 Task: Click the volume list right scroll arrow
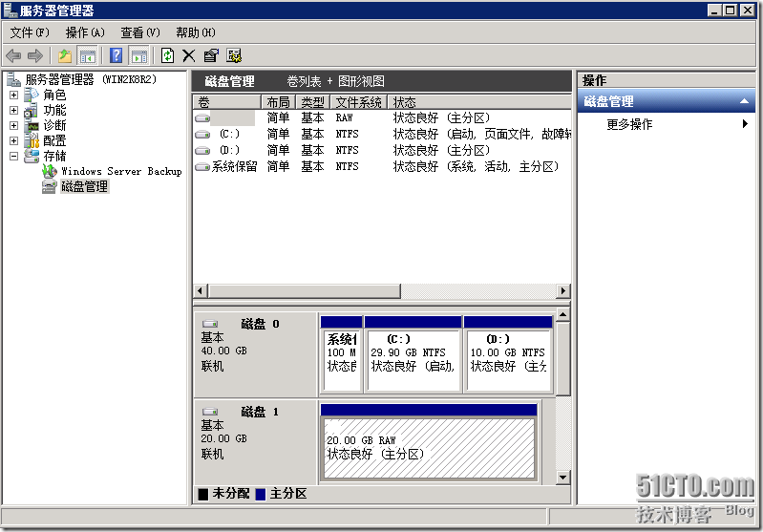pos(563,291)
